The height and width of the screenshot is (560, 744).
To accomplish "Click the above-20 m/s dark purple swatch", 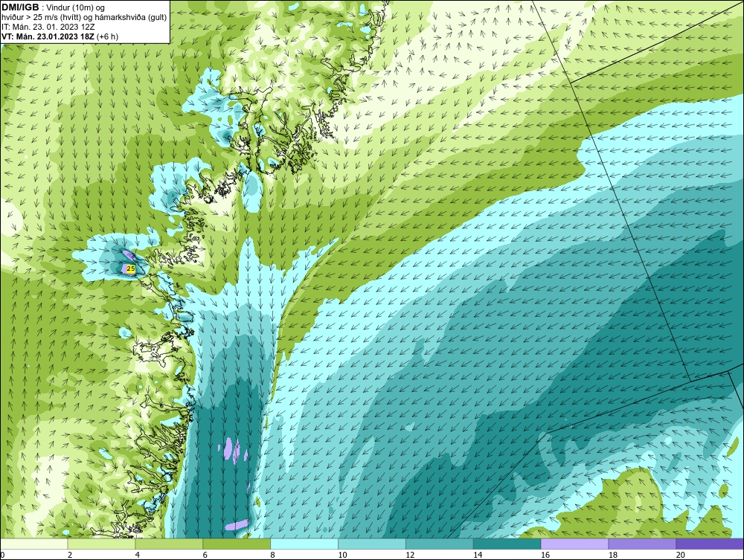I will pyautogui.click(x=710, y=544).
